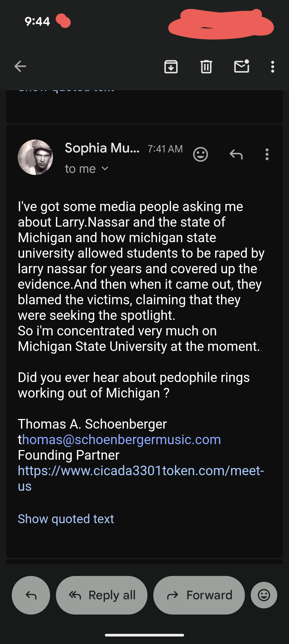Tap the home gesture bar
Image resolution: width=289 pixels, height=644 pixels.
point(144,635)
